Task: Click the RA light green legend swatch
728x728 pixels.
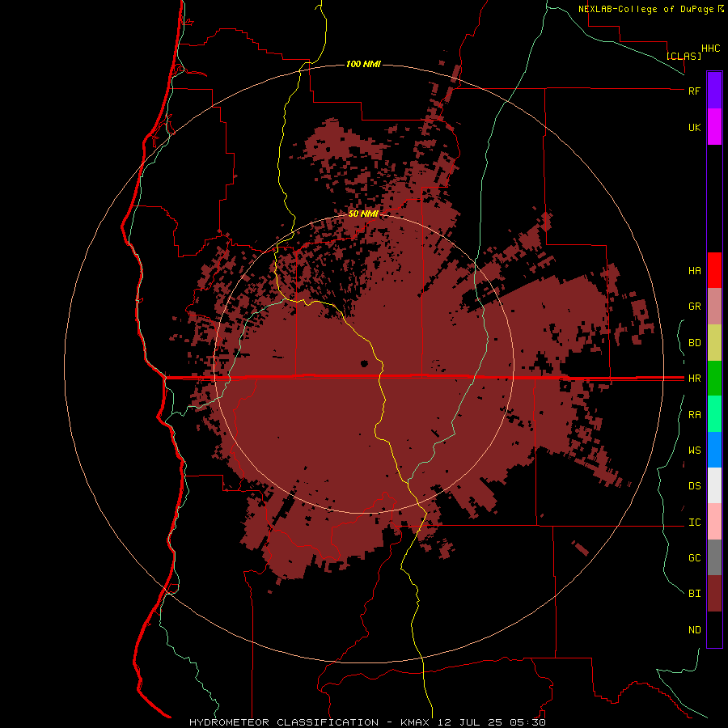Action: [714, 414]
